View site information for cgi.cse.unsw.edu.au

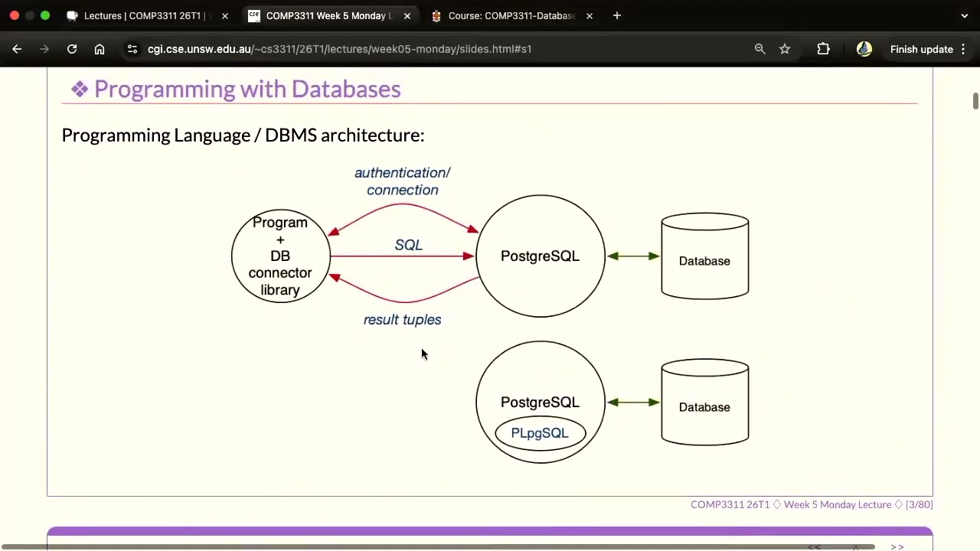(132, 49)
